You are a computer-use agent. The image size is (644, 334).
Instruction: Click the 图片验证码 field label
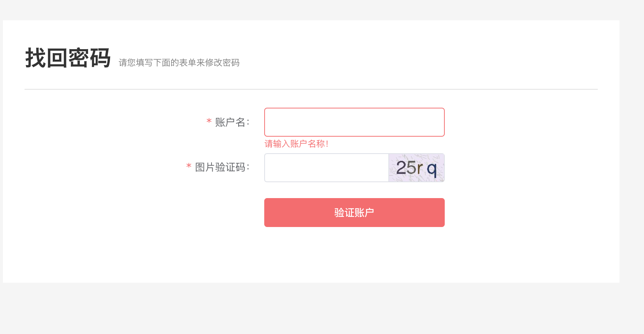(x=220, y=167)
